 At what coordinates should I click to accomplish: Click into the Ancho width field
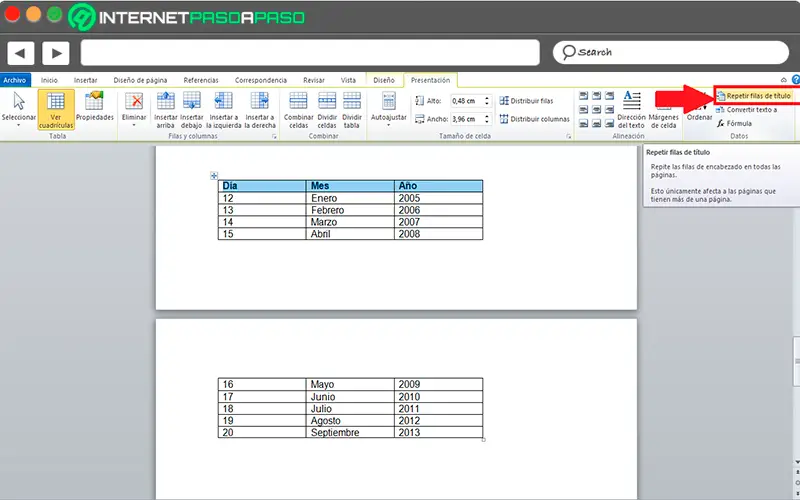pyautogui.click(x=466, y=119)
